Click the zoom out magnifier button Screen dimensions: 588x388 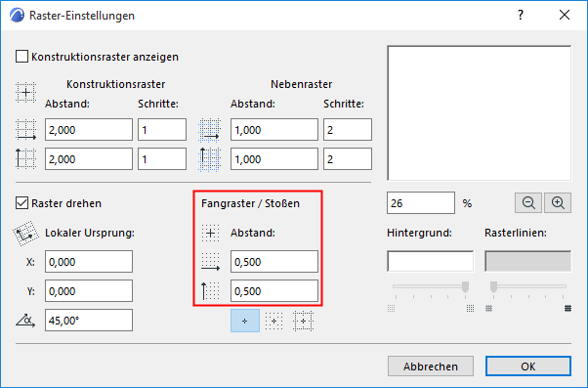coord(528,203)
